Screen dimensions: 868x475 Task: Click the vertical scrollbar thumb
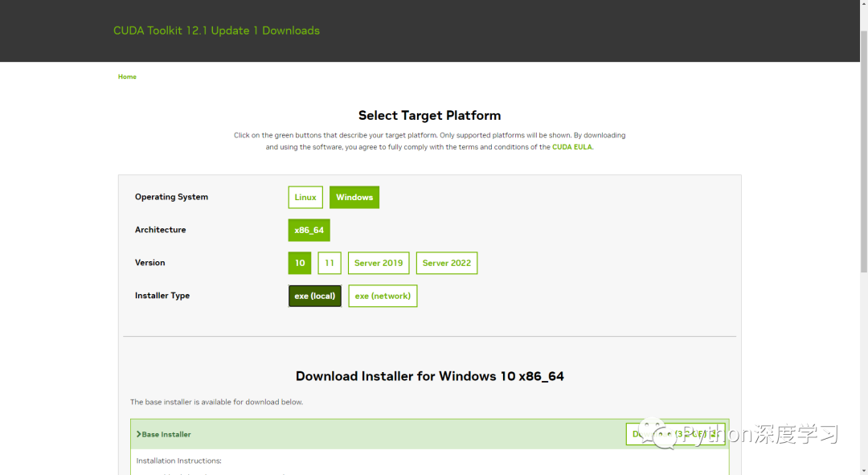pos(863,151)
